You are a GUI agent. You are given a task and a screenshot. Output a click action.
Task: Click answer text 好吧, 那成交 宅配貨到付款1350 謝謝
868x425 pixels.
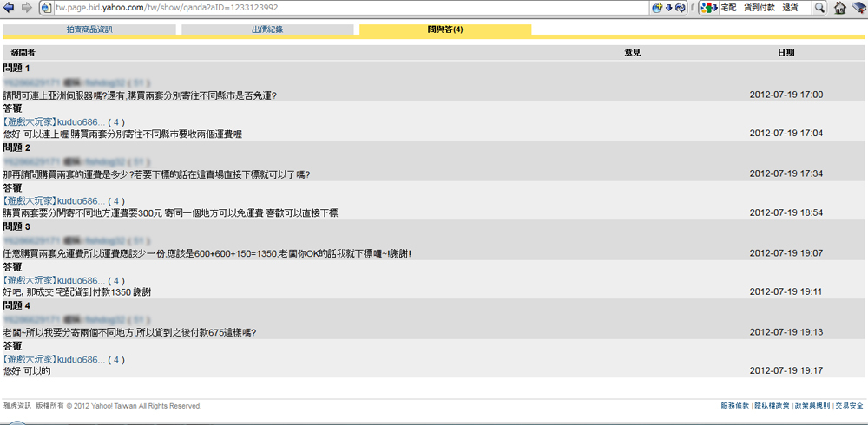pyautogui.click(x=77, y=293)
